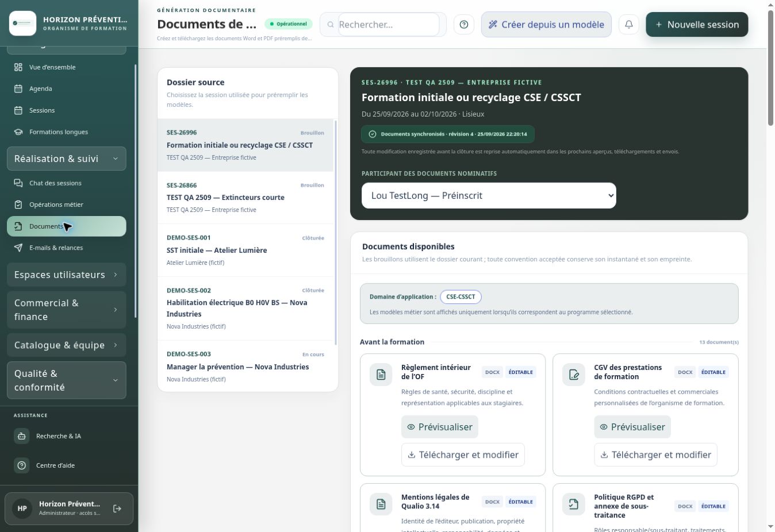Viewport: 775px width, 532px height.
Task: Select DEMO-SES-001 SST initiale session
Action: [245, 250]
